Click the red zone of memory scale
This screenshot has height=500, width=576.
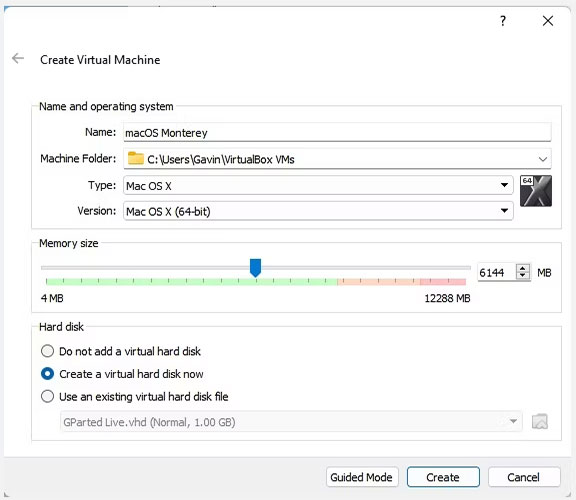443,282
